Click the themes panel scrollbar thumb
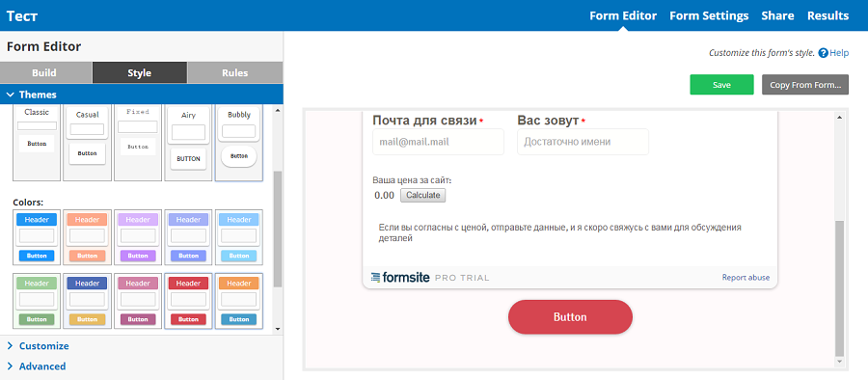868x380 pixels. [278, 229]
